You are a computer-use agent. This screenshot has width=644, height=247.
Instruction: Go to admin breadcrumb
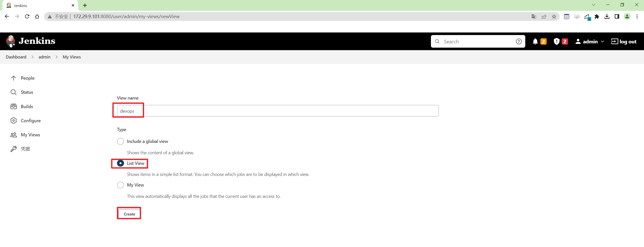(45, 57)
